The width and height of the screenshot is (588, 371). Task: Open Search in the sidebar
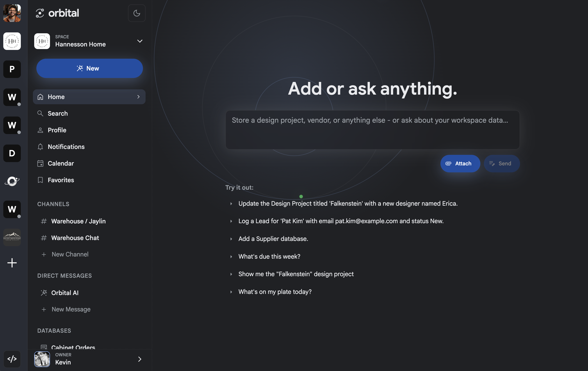point(89,113)
